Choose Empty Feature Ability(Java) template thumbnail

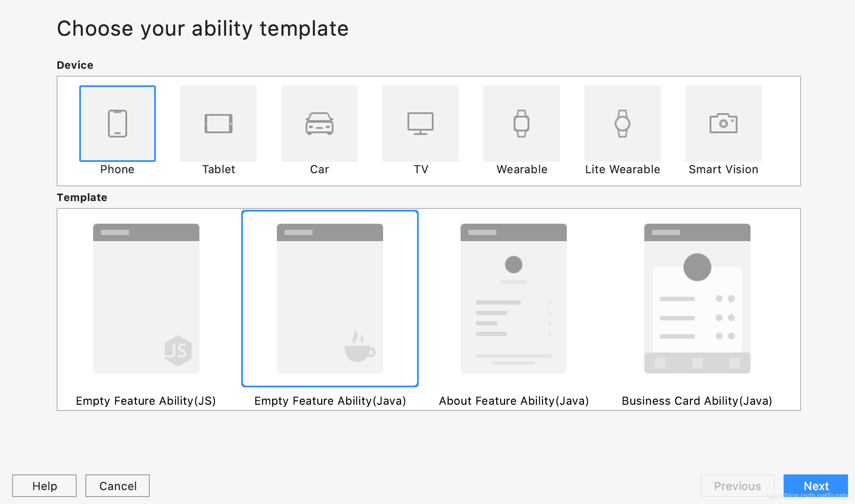pyautogui.click(x=330, y=299)
